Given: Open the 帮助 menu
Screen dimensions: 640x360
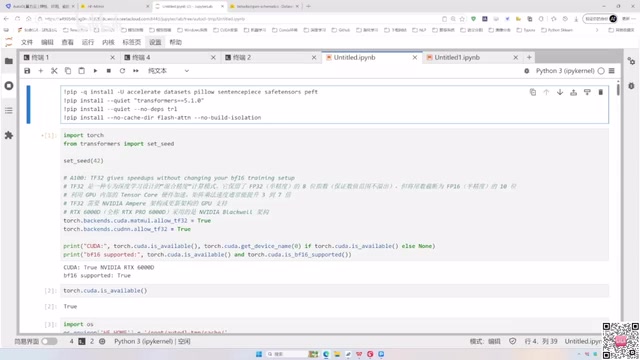Looking at the screenshot, I should point(176,42).
